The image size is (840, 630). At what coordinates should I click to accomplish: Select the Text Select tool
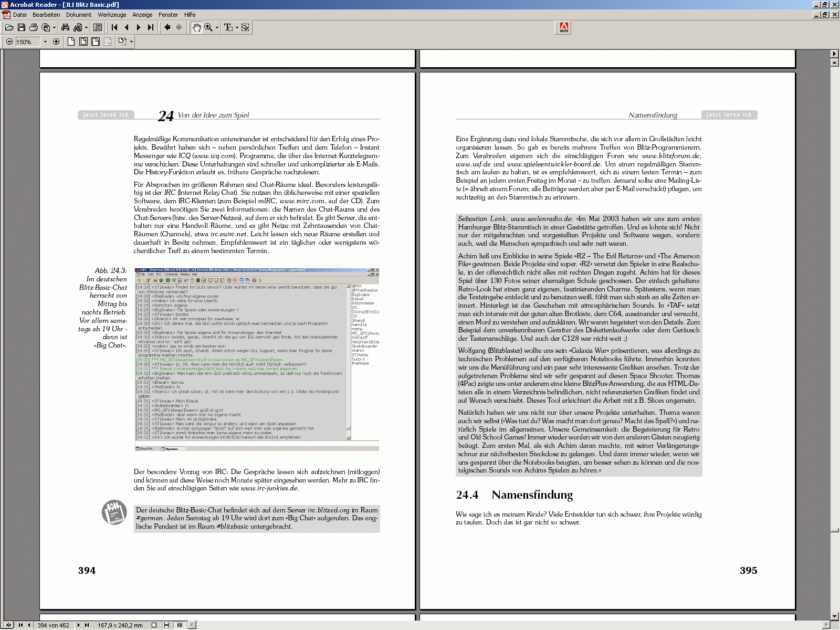tap(228, 27)
